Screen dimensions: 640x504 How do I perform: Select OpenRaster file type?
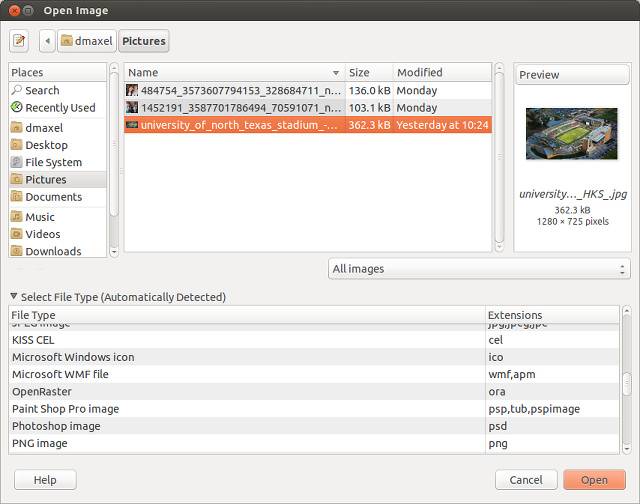point(314,391)
